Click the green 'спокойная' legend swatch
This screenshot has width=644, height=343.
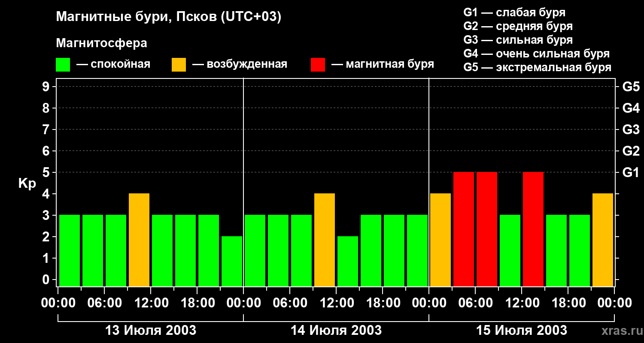click(x=63, y=65)
